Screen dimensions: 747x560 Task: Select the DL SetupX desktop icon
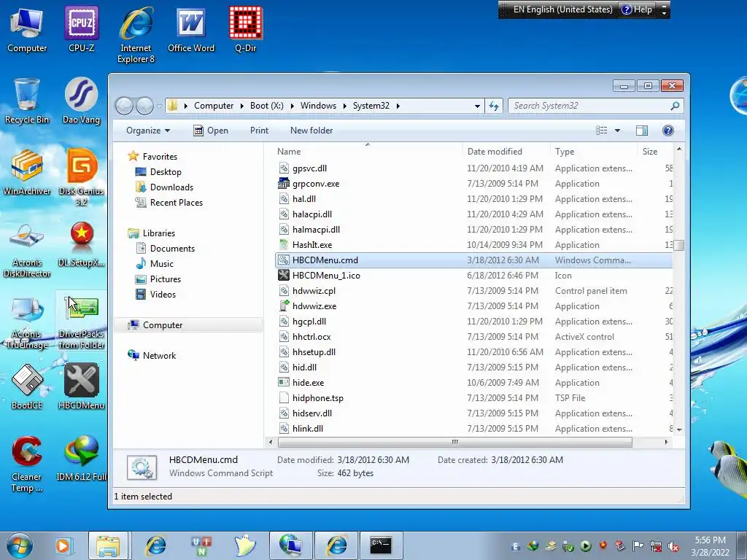(82, 244)
